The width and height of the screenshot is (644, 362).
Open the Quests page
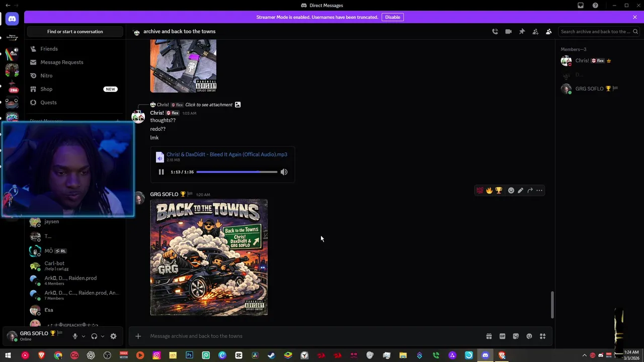pyautogui.click(x=74, y=103)
